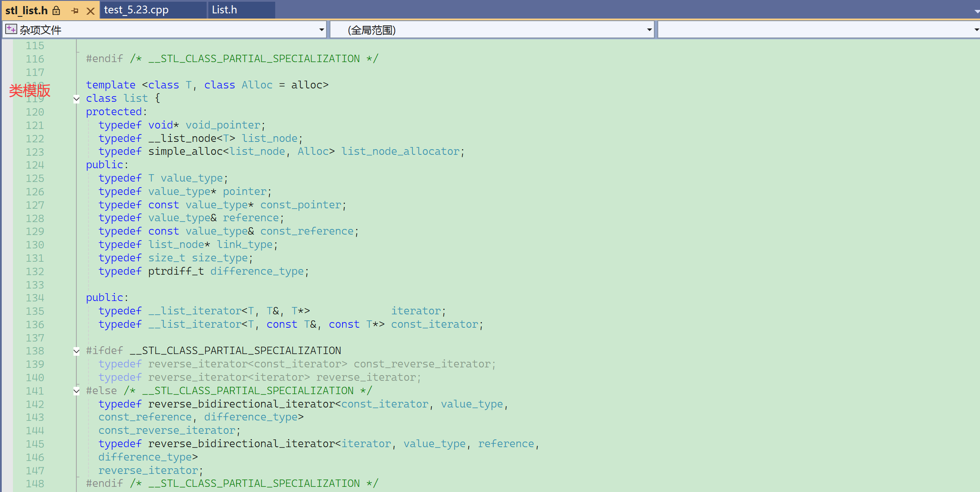Viewport: 980px width, 492px height.
Task: Click the difference_type identifier on line 132
Action: tap(257, 272)
